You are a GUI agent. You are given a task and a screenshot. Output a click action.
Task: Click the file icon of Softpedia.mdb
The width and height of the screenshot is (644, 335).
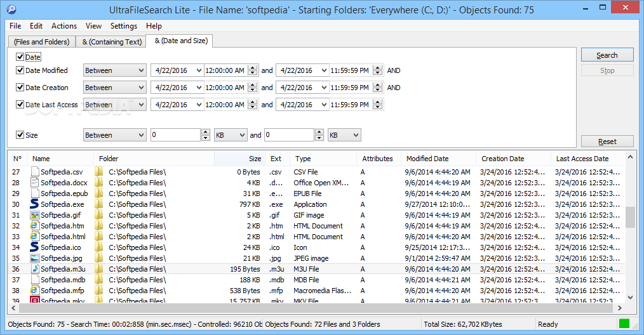(35, 280)
